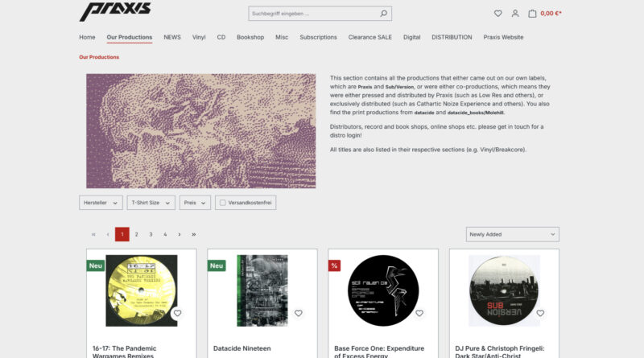Open Base Force One: Expenditure title
This screenshot has height=358, width=644.
379,352
